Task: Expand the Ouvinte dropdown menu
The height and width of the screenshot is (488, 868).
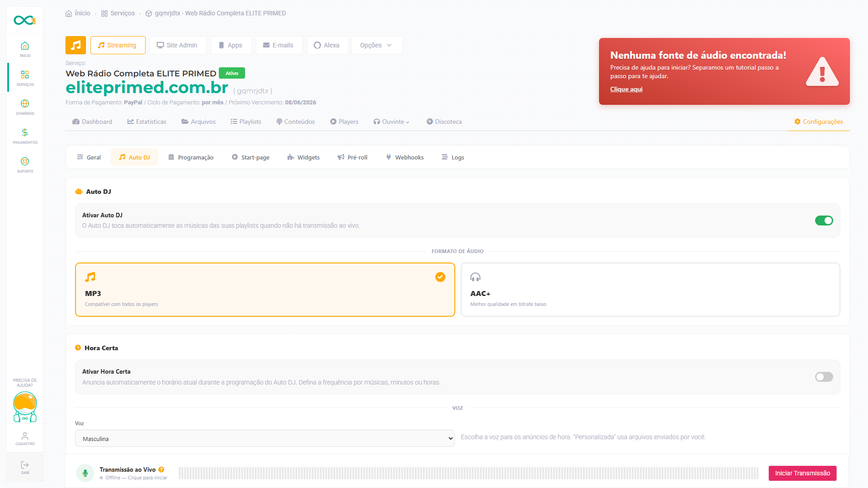Action: [392, 122]
